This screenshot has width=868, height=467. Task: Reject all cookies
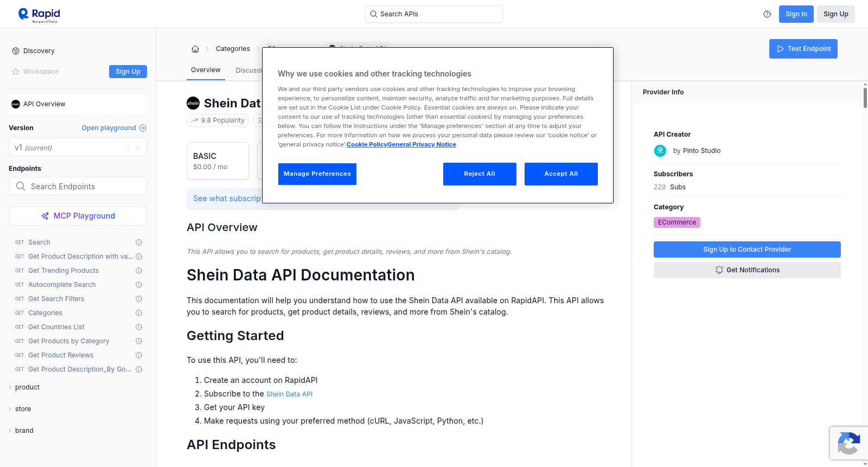click(480, 174)
